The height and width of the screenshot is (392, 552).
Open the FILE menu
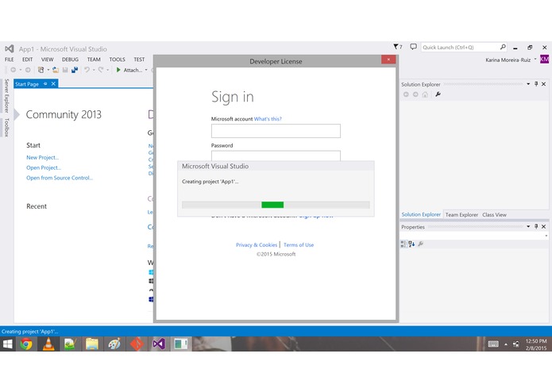[x=10, y=60]
